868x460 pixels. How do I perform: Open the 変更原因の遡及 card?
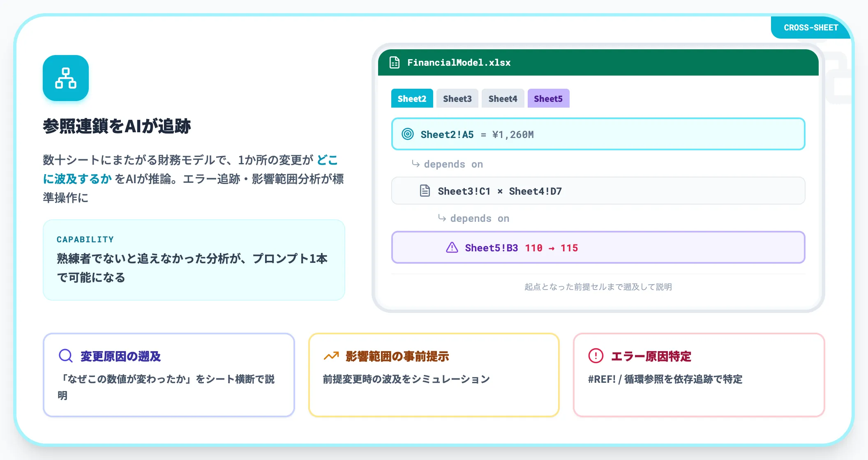click(169, 375)
